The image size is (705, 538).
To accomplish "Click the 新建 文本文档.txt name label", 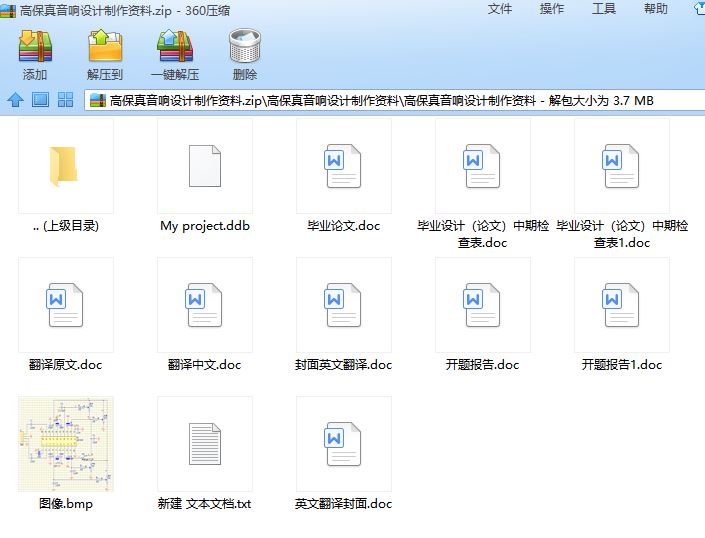I will 205,503.
